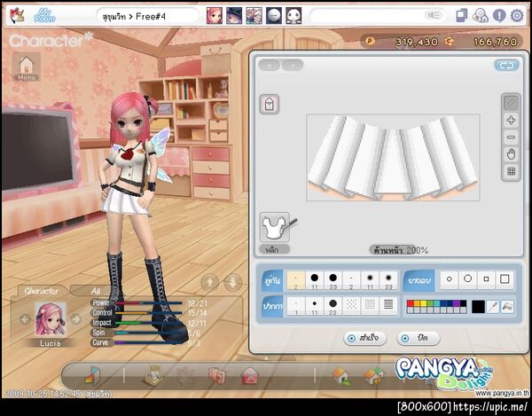Select the soft size 23 brush
532x416 pixels.
click(x=388, y=280)
